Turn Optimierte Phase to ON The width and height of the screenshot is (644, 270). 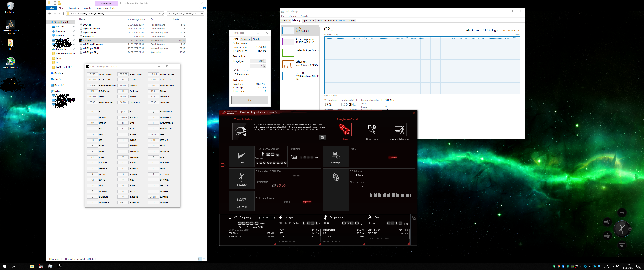point(287,202)
